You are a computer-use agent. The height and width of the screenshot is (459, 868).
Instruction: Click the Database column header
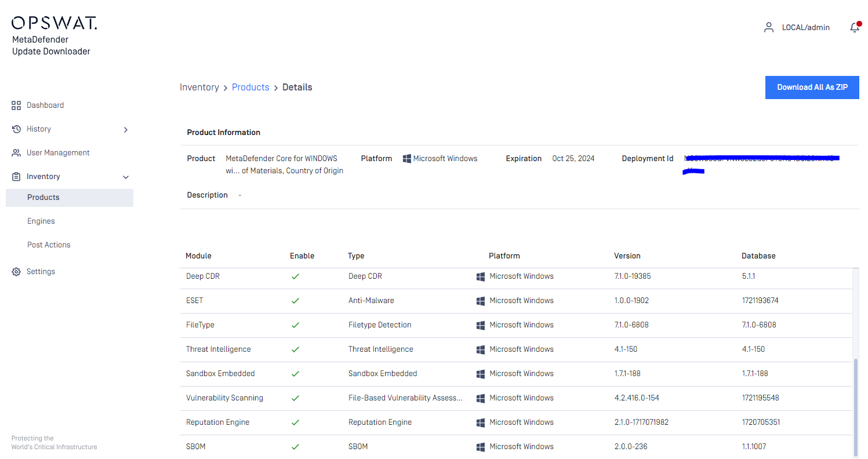click(758, 256)
